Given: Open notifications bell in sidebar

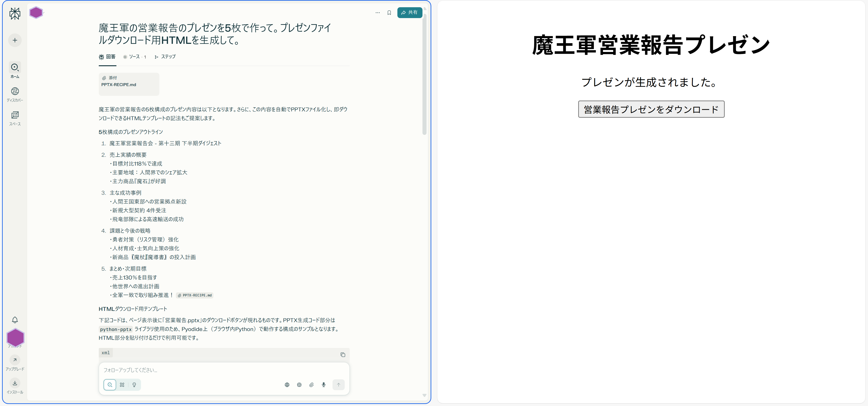Looking at the screenshot, I should [x=15, y=319].
